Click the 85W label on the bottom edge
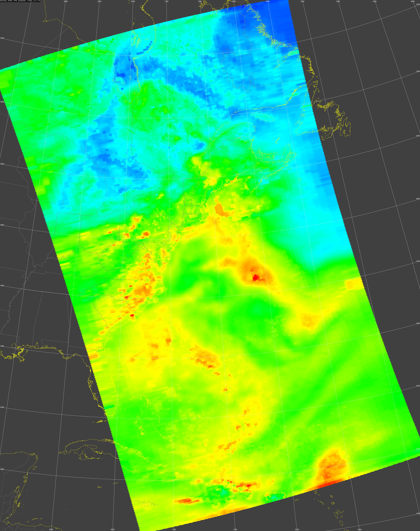Screen dimensions: 420x531 pos(51,529)
